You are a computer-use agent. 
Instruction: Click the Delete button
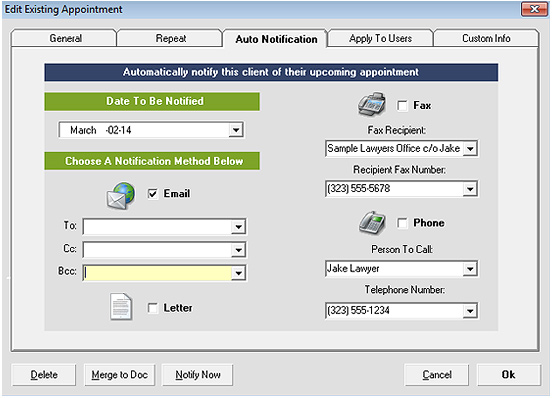point(44,375)
